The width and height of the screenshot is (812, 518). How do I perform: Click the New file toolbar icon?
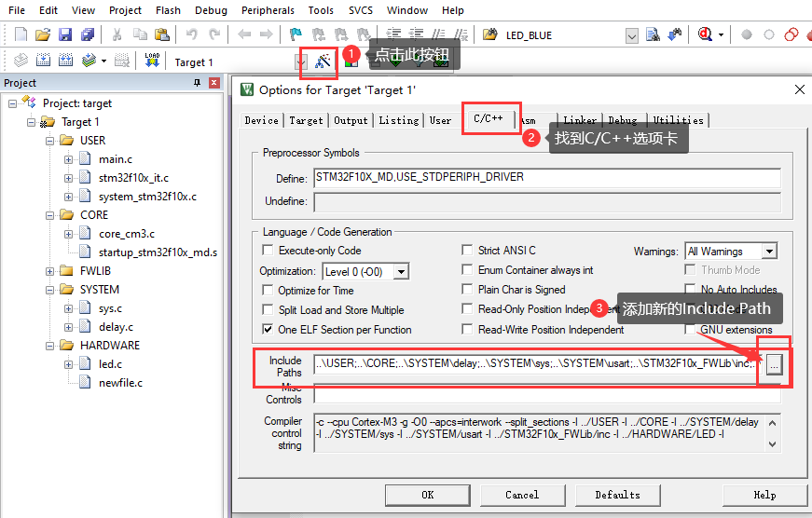(x=21, y=34)
